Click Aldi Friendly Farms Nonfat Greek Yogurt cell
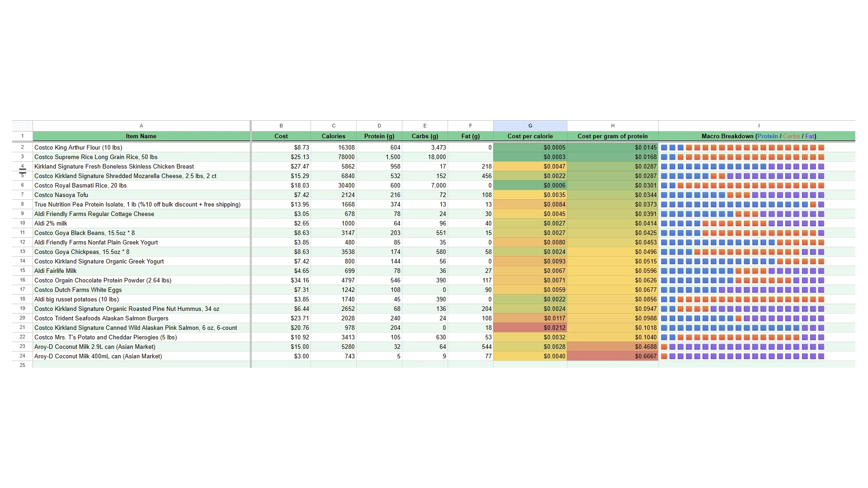868x488 pixels. pos(141,242)
